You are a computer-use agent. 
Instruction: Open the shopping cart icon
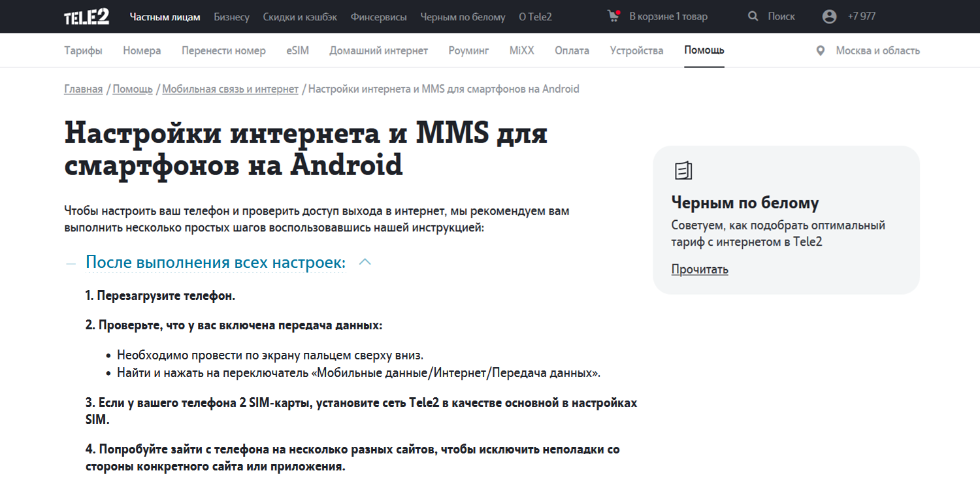[x=613, y=16]
